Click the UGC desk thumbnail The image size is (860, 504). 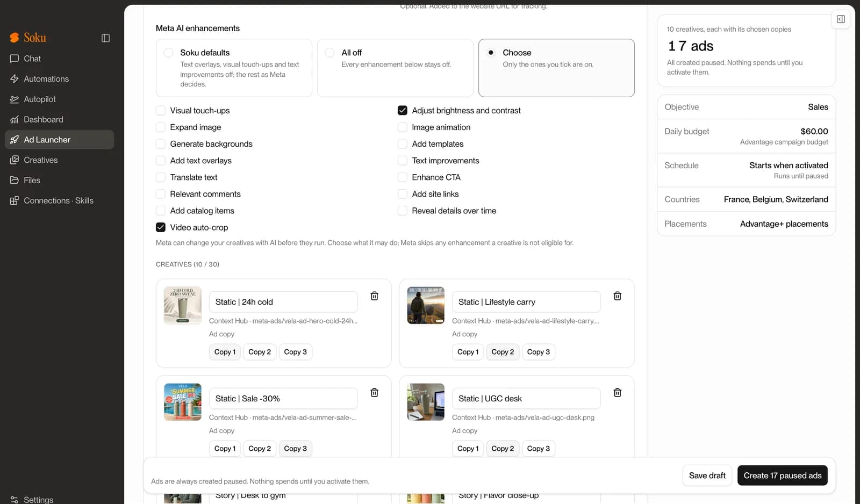tap(426, 402)
